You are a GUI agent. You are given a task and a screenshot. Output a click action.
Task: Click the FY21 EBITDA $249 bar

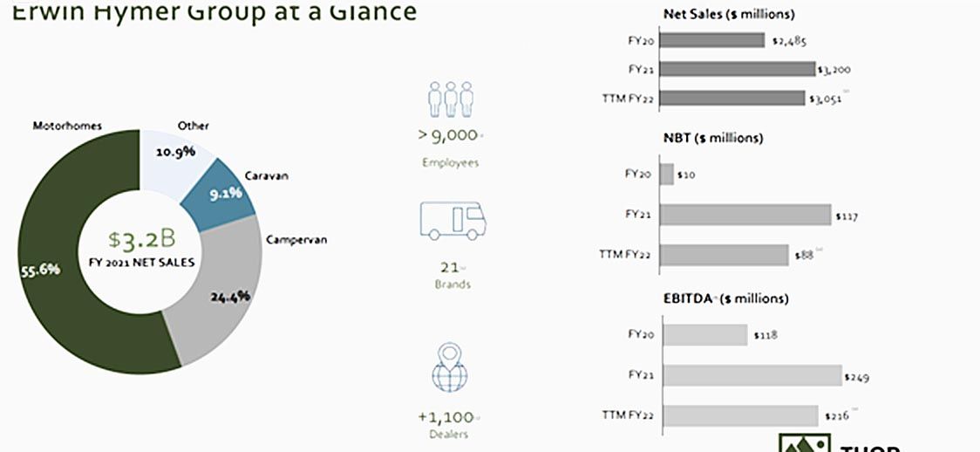click(752, 376)
